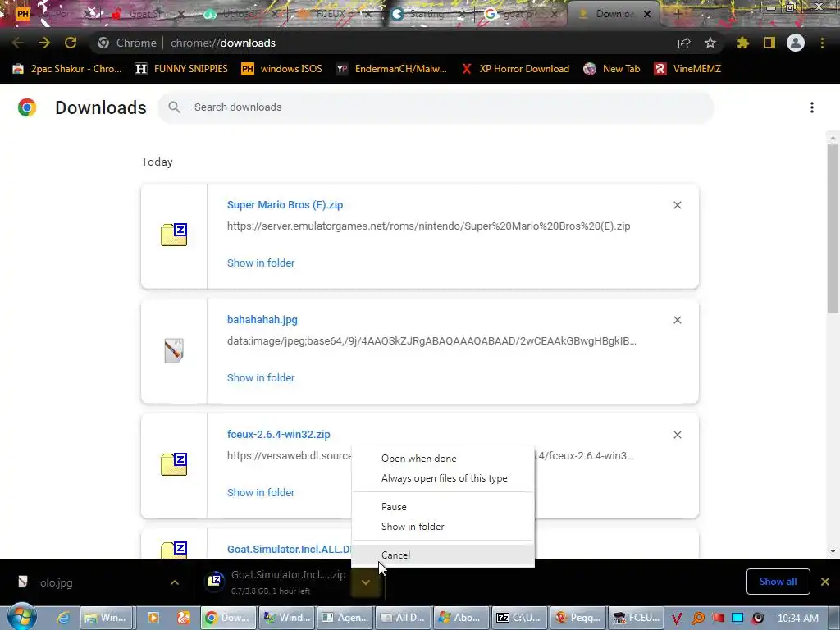The image size is (840, 630).
Task: Click the page vertical scrollbar thumb
Action: click(833, 228)
